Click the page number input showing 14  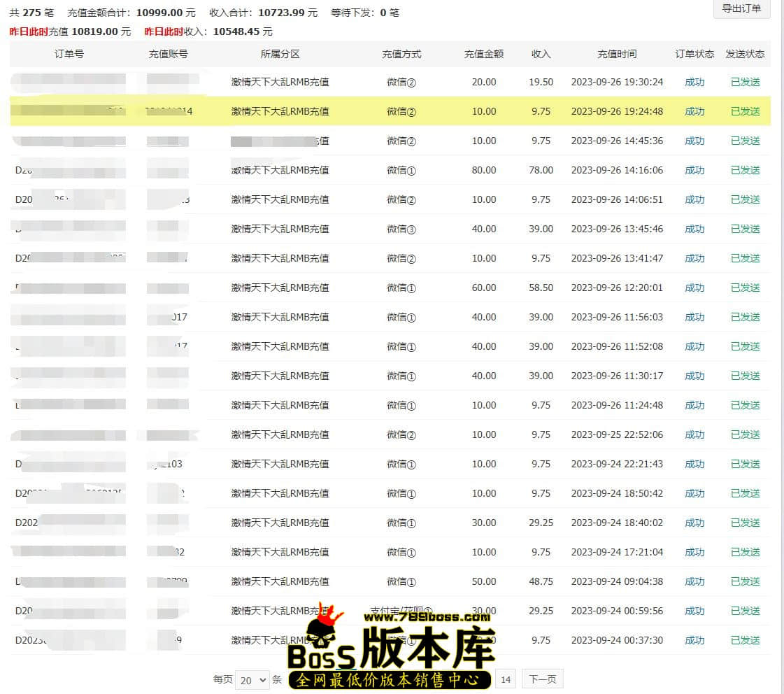coord(505,679)
